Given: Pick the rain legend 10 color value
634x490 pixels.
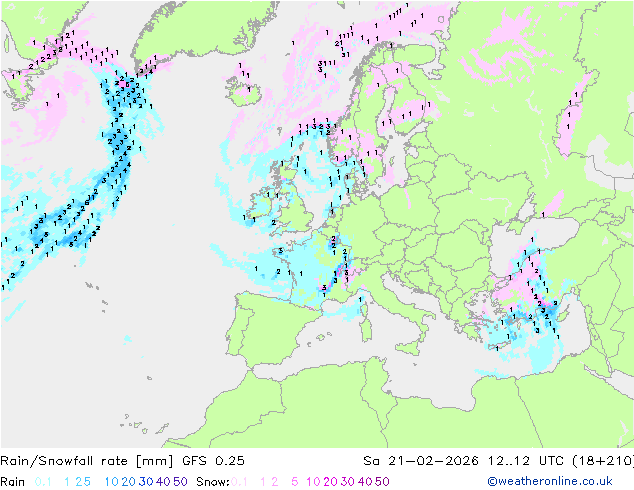Looking at the screenshot, I should pyautogui.click(x=111, y=482).
